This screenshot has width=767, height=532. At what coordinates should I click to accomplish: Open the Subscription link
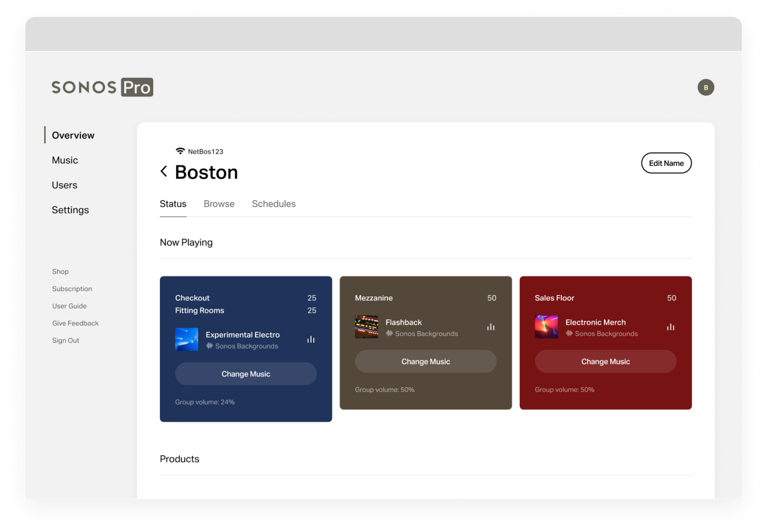[x=72, y=289]
